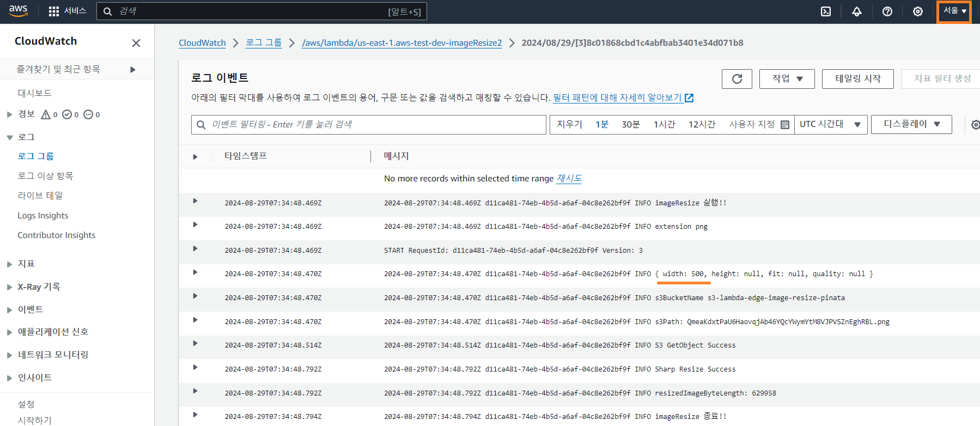980x426 pixels.
Task: Go to the AWS home logo
Action: pos(18,11)
